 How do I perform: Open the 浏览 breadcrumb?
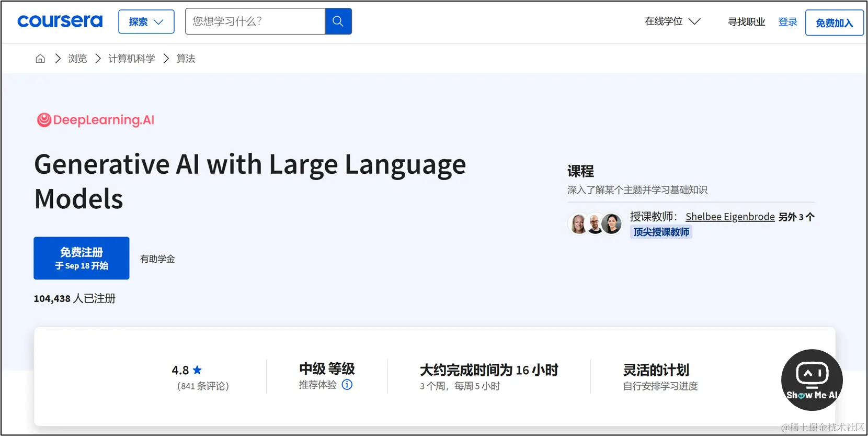(77, 59)
